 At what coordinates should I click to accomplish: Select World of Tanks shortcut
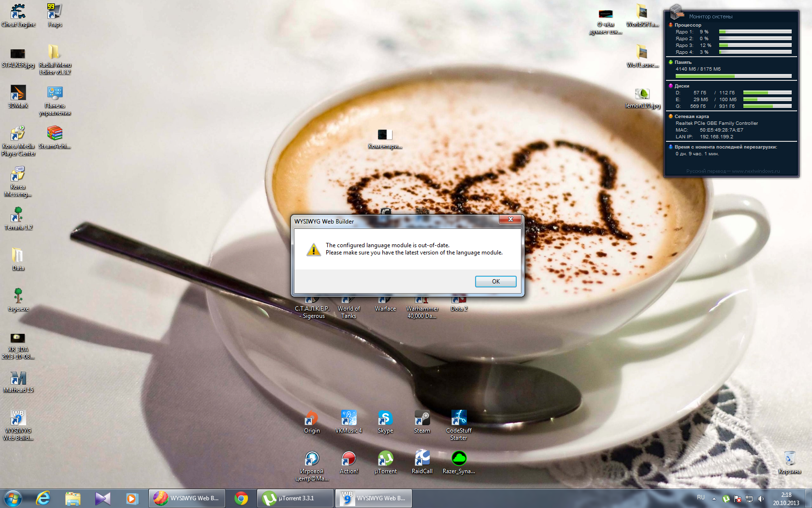click(x=348, y=308)
